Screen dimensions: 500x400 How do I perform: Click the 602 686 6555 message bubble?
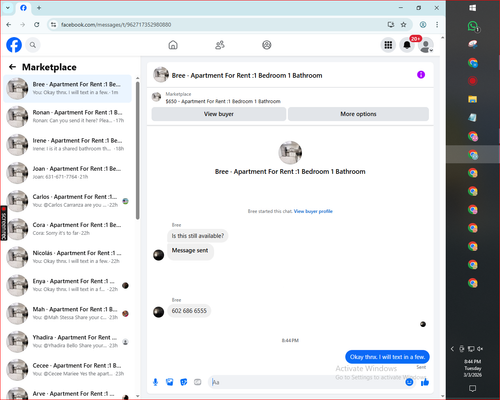[x=189, y=311]
